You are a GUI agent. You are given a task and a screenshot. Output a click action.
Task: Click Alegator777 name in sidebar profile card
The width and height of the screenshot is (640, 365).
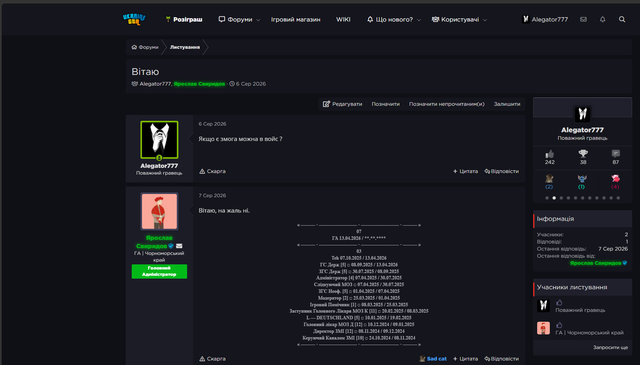pos(582,130)
